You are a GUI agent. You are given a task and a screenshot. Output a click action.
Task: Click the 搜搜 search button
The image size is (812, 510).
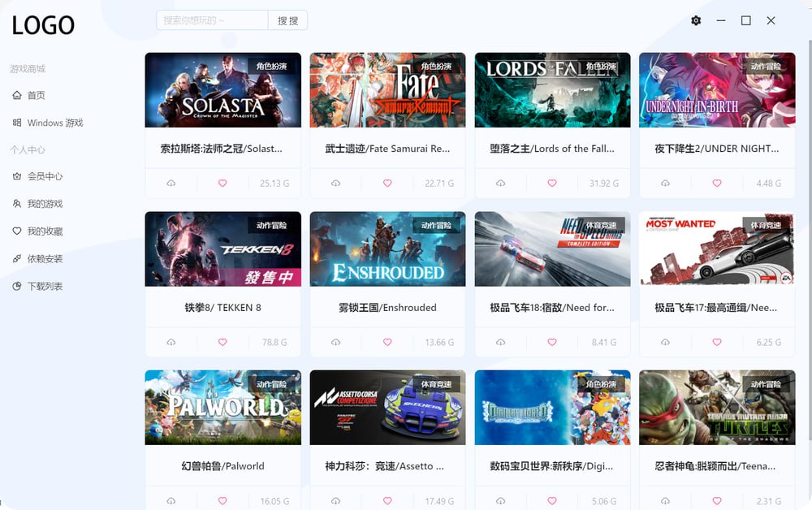click(288, 19)
